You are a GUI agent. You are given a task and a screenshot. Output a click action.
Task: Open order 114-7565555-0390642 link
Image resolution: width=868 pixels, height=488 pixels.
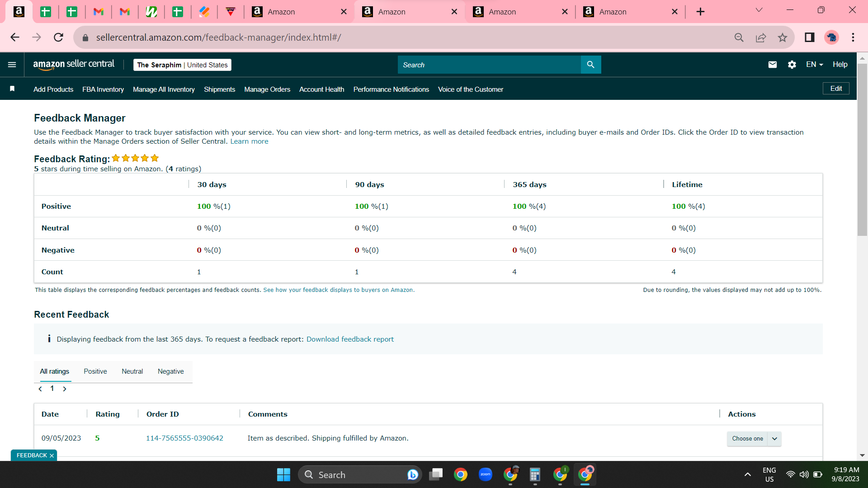[x=184, y=438]
